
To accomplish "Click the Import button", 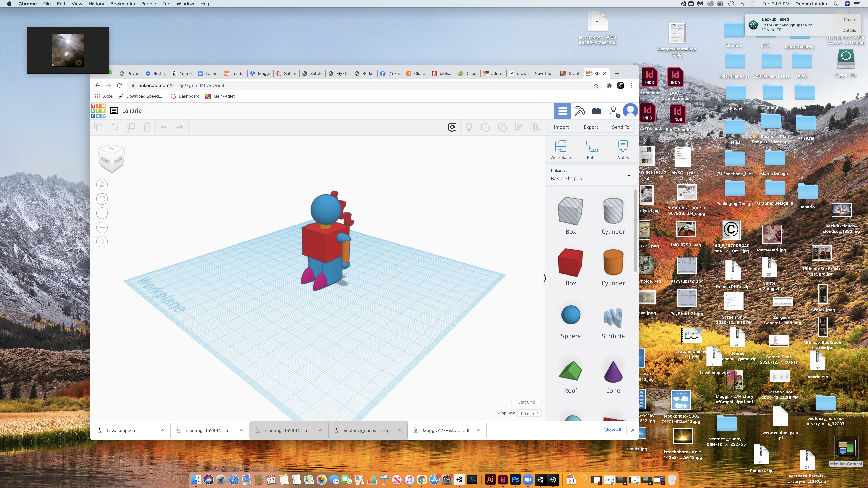I will coord(561,127).
